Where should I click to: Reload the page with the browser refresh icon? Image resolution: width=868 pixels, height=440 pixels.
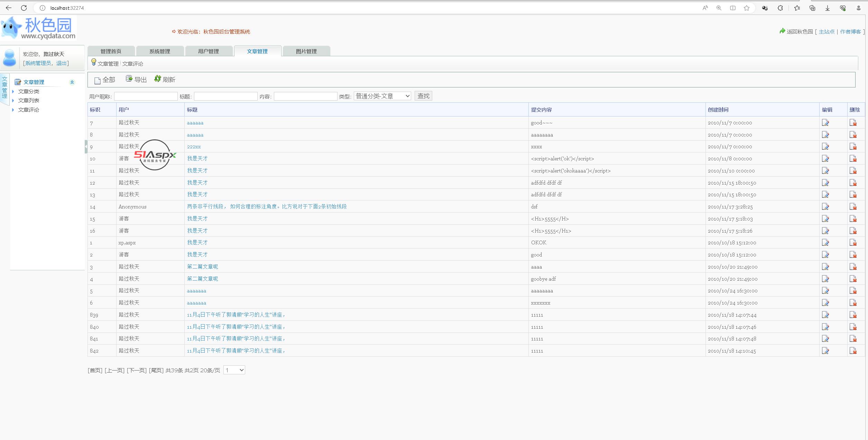[x=24, y=8]
